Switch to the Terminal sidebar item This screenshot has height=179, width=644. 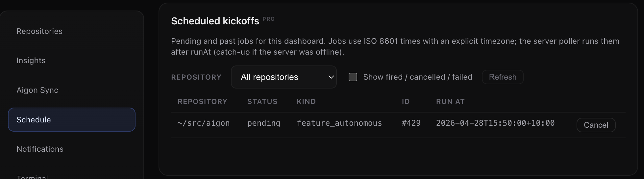(x=32, y=177)
